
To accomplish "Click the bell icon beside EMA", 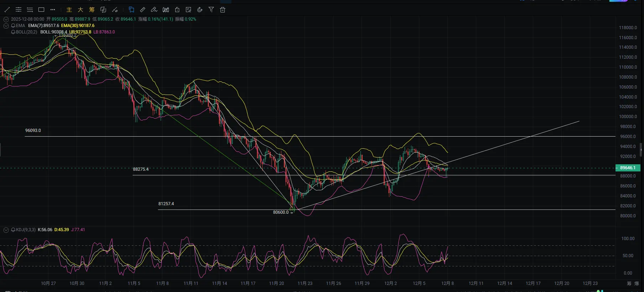I will click(13, 26).
